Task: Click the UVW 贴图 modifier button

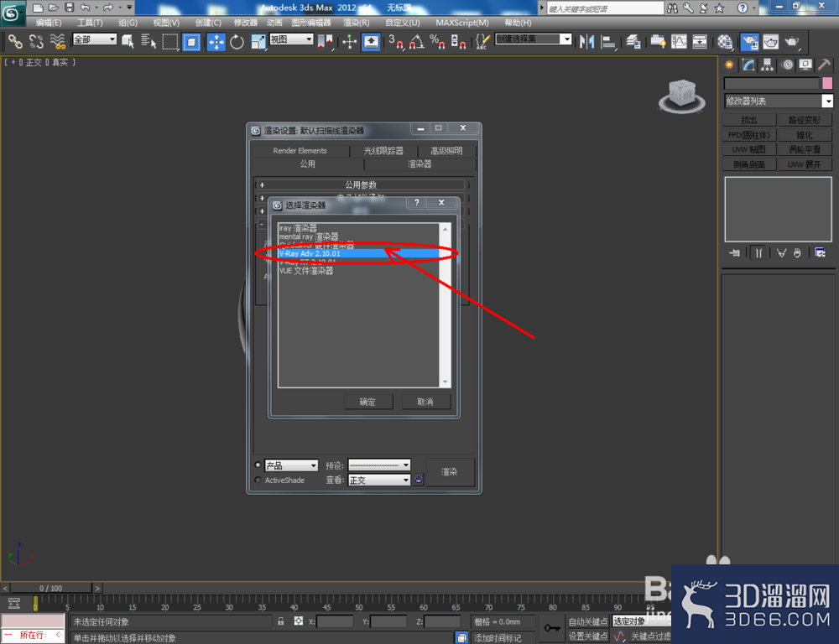Action: click(x=749, y=150)
